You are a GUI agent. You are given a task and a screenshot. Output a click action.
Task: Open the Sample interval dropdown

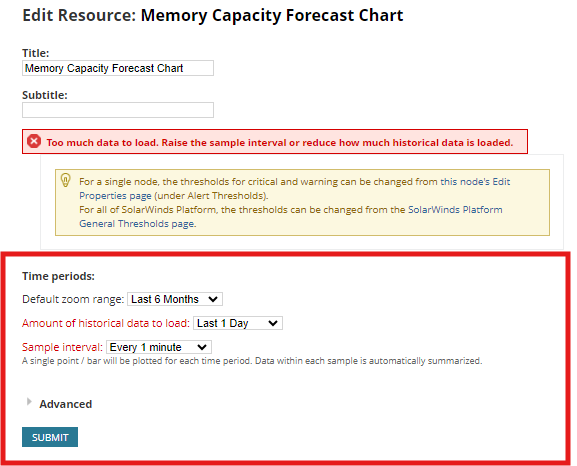point(159,347)
